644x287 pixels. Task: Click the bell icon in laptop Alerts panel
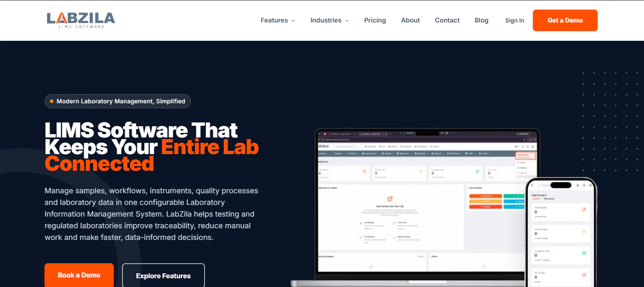(x=484, y=267)
